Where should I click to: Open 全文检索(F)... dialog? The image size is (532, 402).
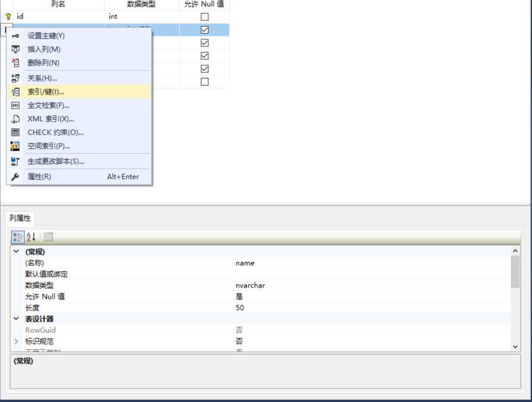click(78, 105)
